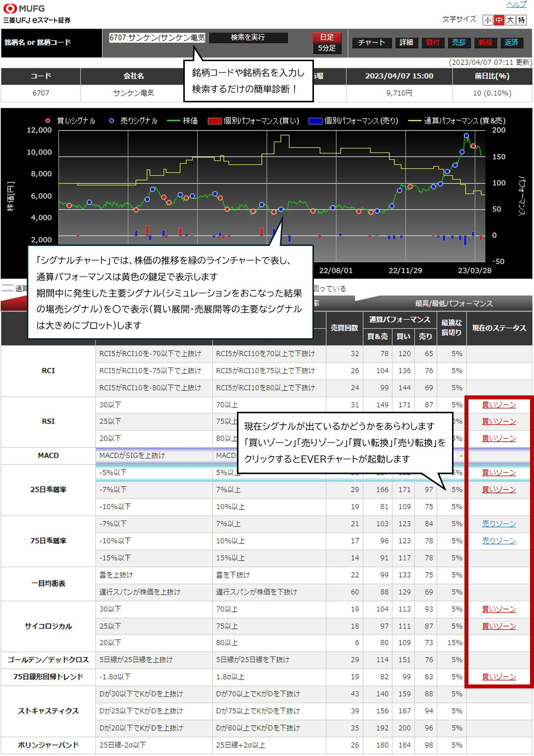Click the 雲を上抜け condition cell
Viewport: 534px width, 756px height.
click(x=154, y=575)
